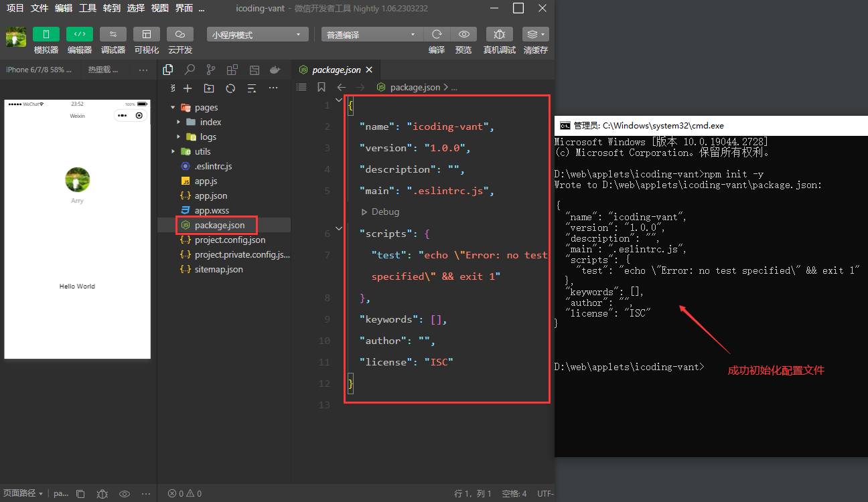Toggle the eye icon in the bottom bar
The height and width of the screenshot is (502, 868).
[124, 493]
